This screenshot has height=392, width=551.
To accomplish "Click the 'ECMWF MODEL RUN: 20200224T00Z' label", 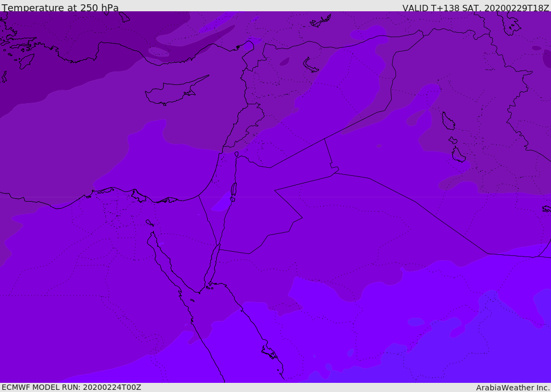I will [x=72, y=387].
